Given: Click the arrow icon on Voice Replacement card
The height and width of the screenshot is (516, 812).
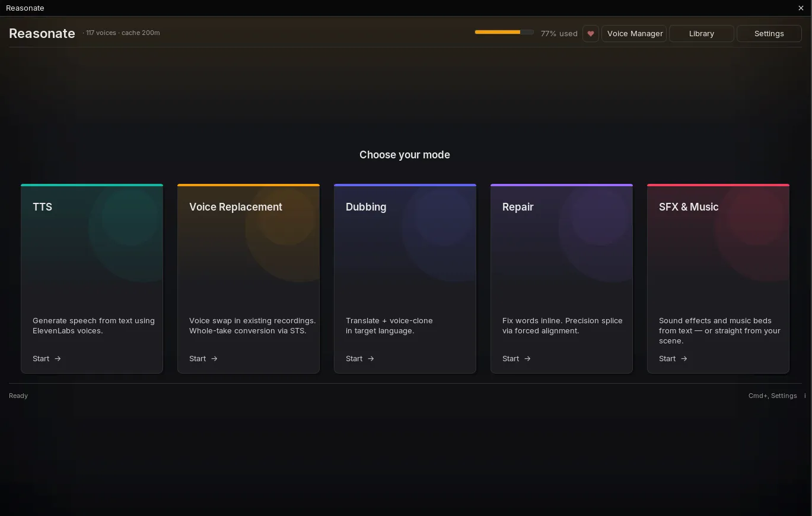Looking at the screenshot, I should tap(214, 359).
